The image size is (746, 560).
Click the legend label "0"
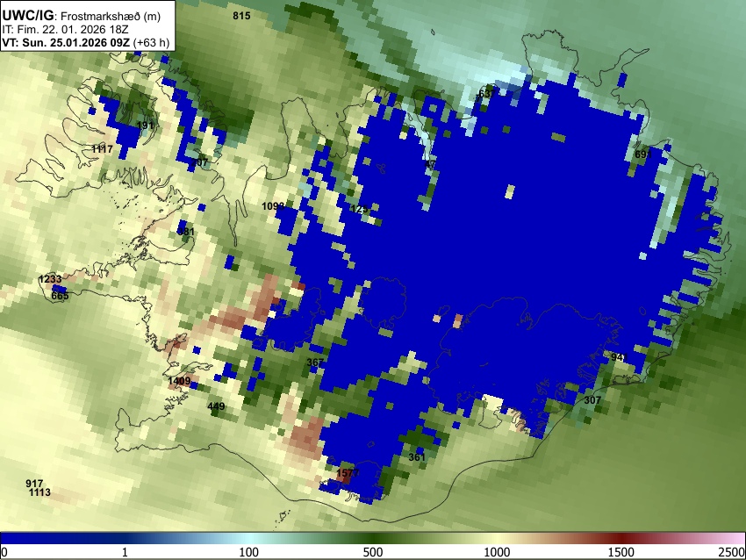pyautogui.click(x=4, y=552)
